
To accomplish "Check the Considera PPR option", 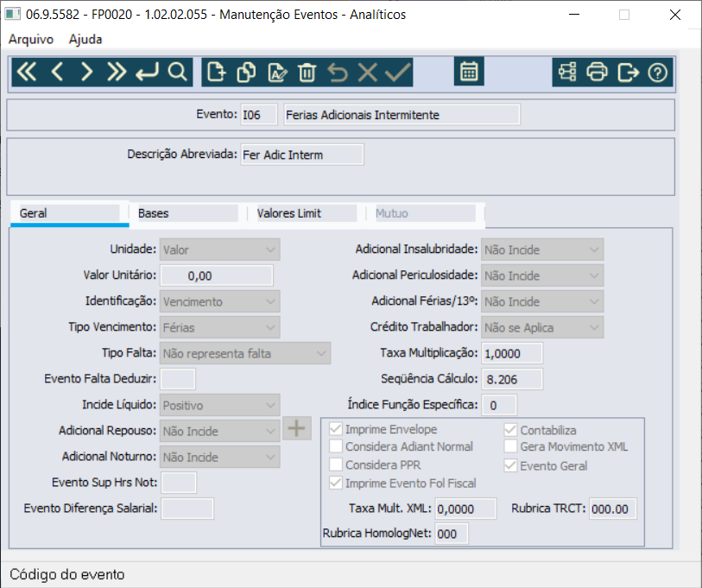I will 336,465.
